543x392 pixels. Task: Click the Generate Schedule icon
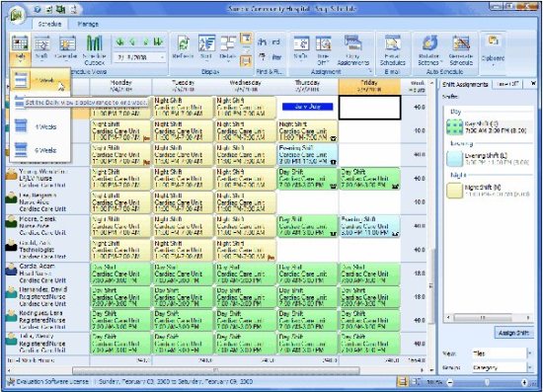click(461, 50)
